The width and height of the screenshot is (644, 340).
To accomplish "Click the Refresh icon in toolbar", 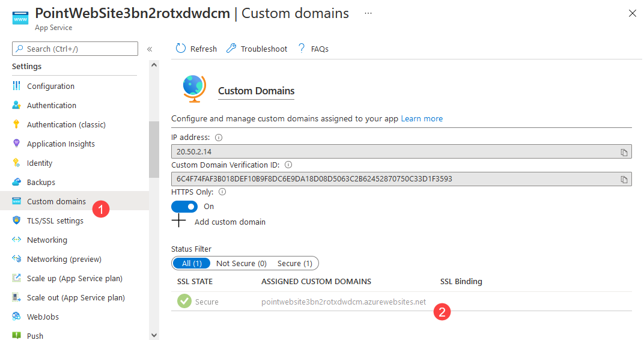I will pyautogui.click(x=180, y=49).
